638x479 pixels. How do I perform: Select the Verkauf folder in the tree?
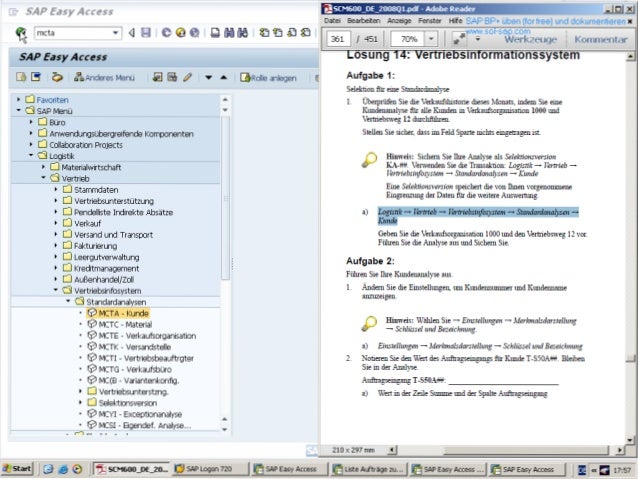click(82, 223)
